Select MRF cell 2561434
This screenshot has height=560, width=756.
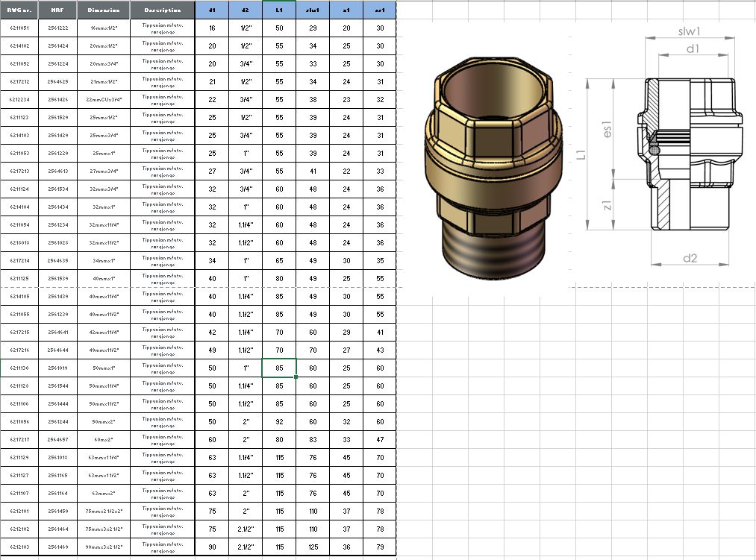click(x=58, y=207)
